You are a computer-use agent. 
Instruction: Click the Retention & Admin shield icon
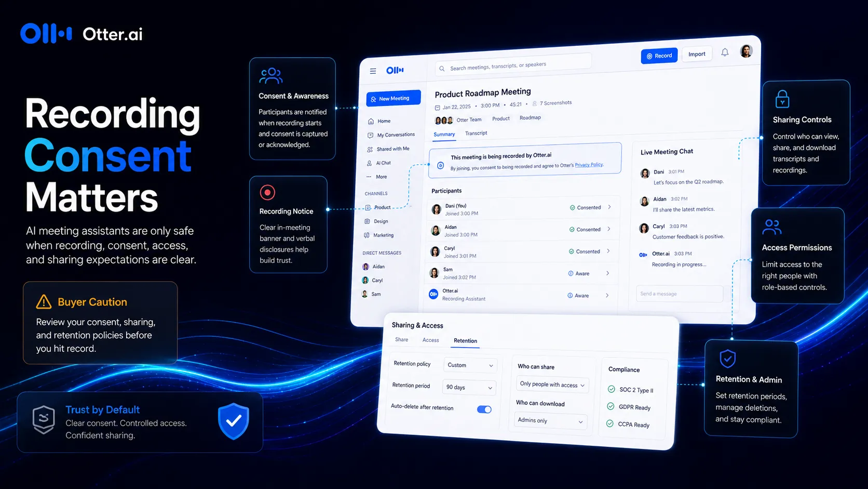pyautogui.click(x=728, y=358)
